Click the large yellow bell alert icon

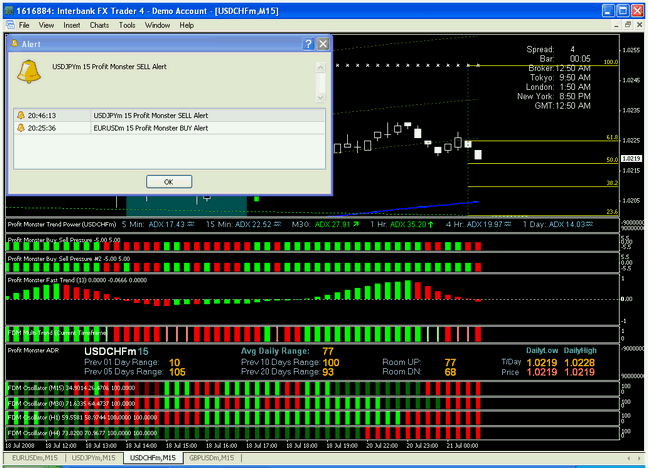pyautogui.click(x=29, y=72)
